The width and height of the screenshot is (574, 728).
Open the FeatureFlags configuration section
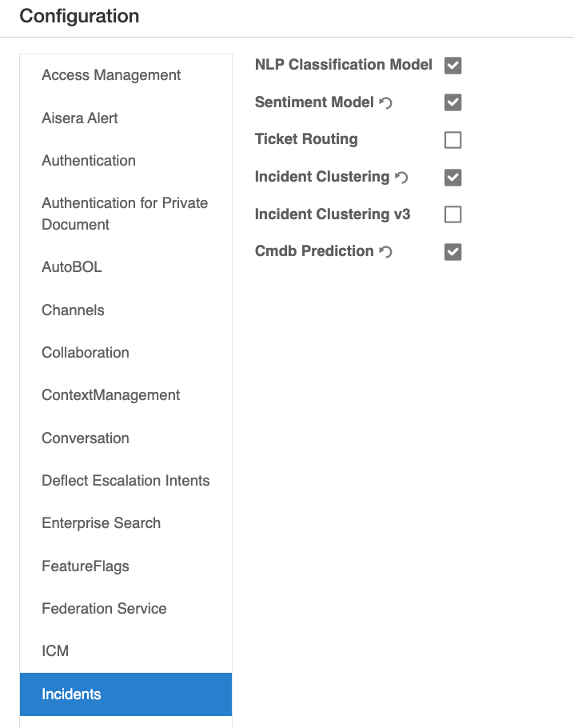pos(86,566)
